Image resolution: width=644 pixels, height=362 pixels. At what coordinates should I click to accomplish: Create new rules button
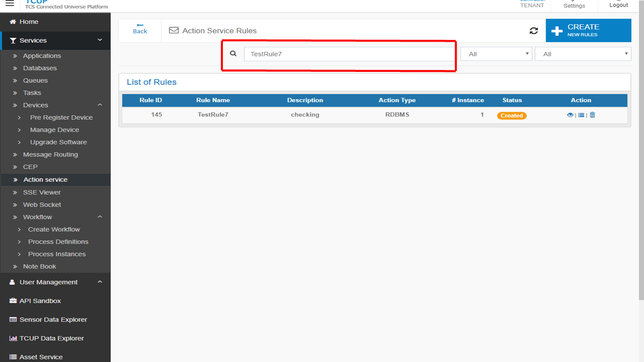(x=589, y=30)
